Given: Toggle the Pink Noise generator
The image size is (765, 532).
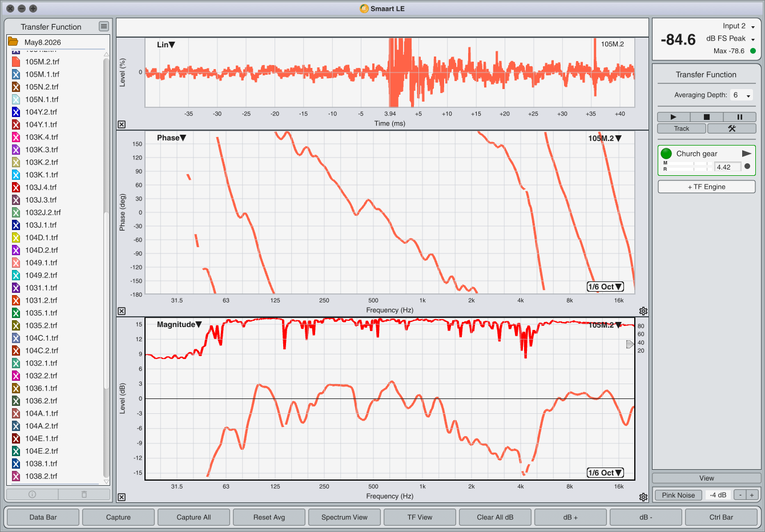Looking at the screenshot, I should (678, 495).
